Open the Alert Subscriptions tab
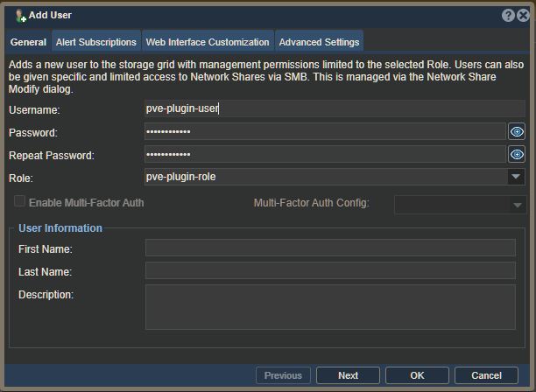The height and width of the screenshot is (392, 536). 96,42
